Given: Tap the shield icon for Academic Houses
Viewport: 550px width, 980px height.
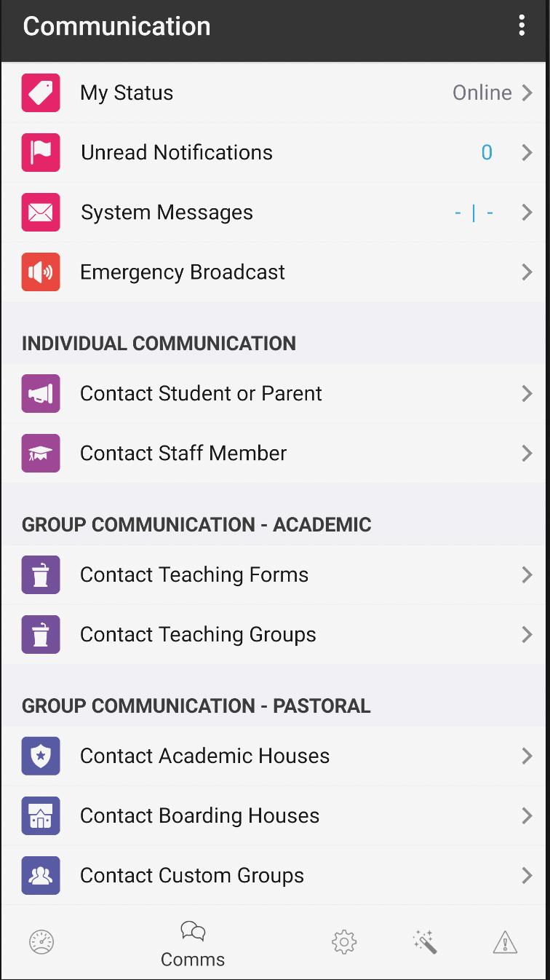Looking at the screenshot, I should (41, 756).
